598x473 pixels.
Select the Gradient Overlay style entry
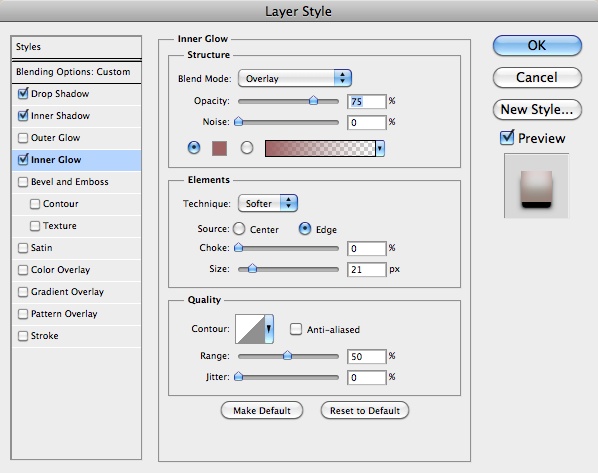coord(67,292)
